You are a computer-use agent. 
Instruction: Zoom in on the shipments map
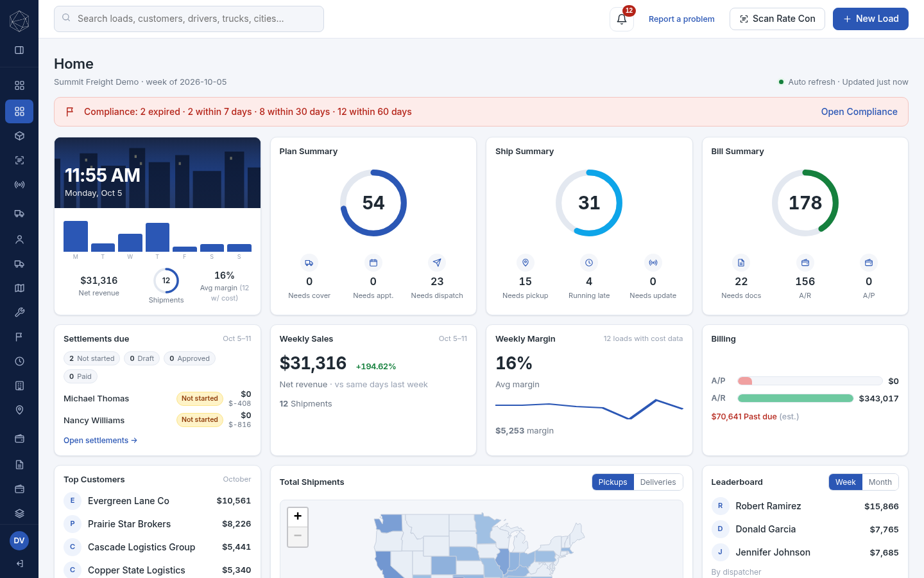point(298,516)
